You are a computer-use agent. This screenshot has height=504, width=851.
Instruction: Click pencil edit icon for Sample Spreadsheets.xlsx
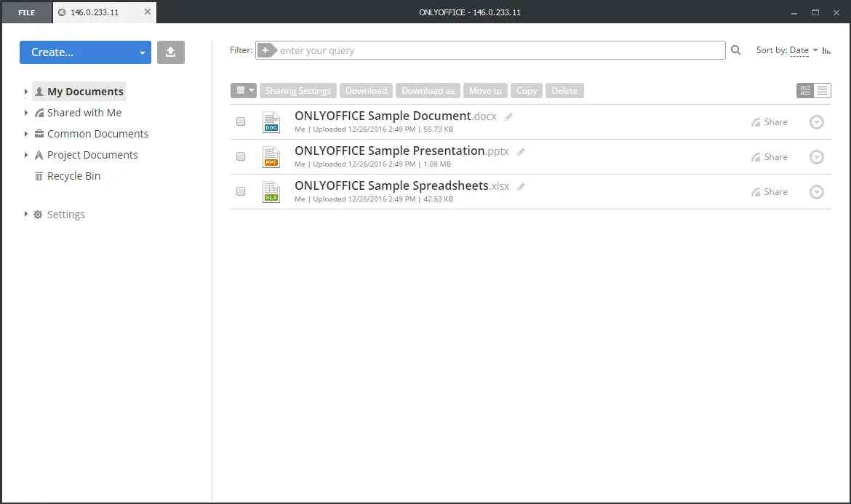(521, 187)
